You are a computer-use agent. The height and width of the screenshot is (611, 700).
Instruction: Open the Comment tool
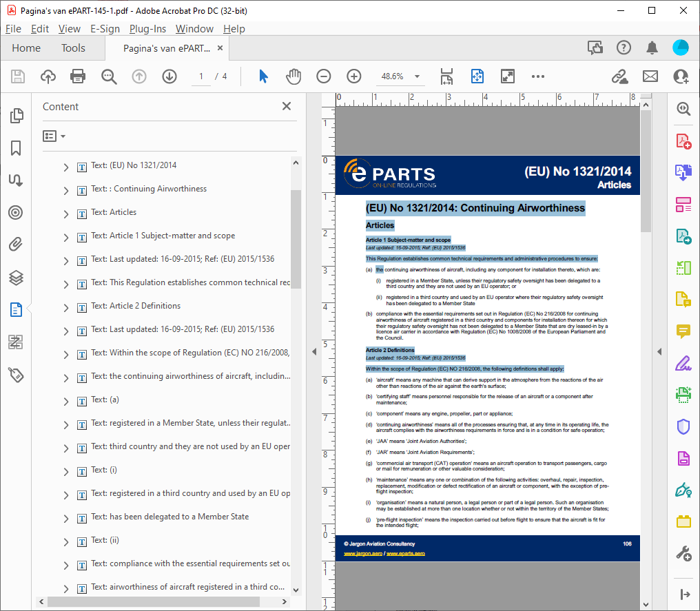click(683, 331)
